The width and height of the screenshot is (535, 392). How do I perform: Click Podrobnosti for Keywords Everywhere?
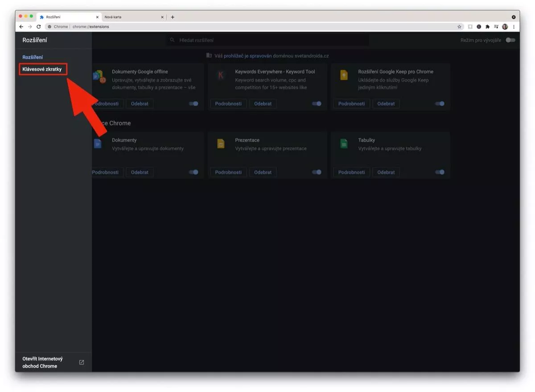point(228,103)
